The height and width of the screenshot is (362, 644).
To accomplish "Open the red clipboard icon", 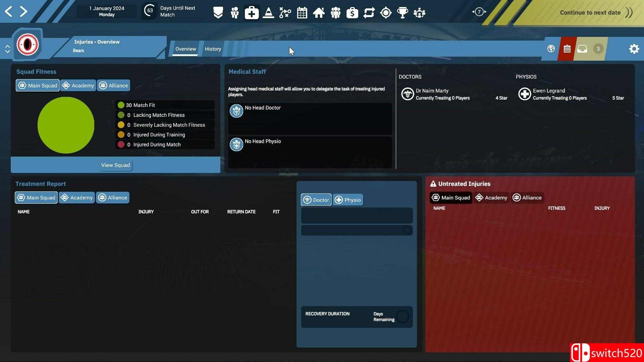I will pos(567,49).
